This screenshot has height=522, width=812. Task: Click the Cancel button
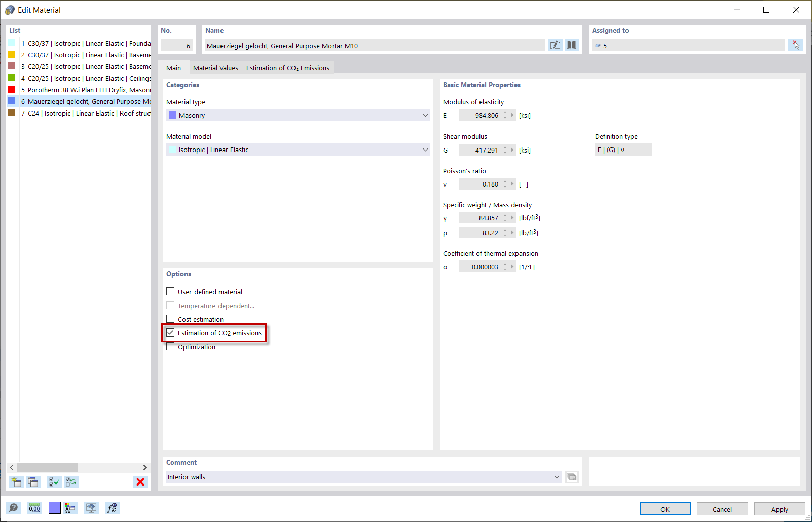click(x=722, y=509)
